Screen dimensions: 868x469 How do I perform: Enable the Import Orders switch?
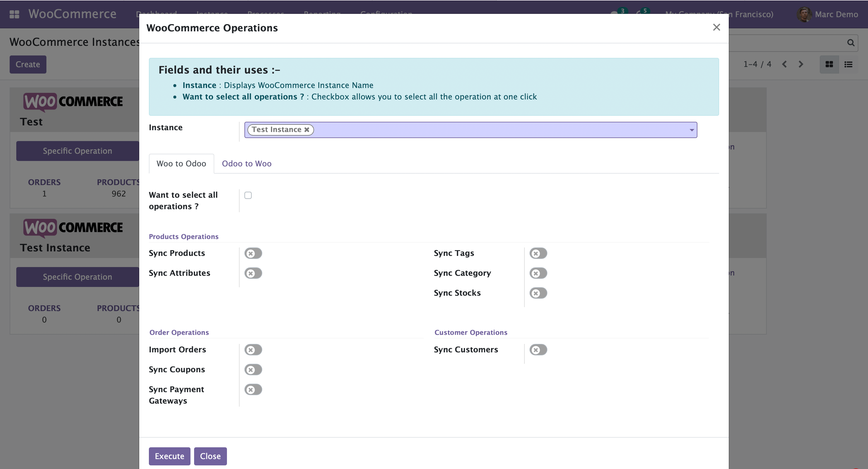[253, 350]
